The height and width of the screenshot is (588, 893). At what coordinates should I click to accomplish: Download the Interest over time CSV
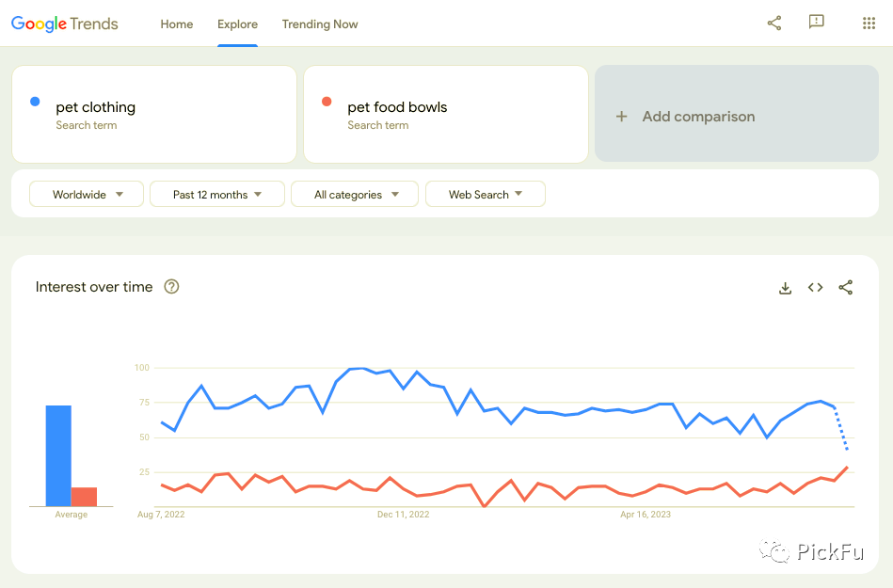pos(786,288)
